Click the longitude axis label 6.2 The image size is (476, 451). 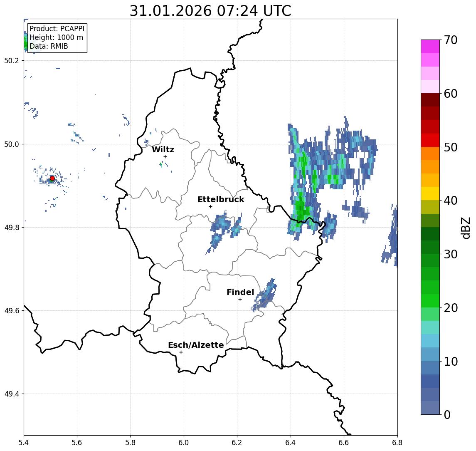click(x=237, y=442)
